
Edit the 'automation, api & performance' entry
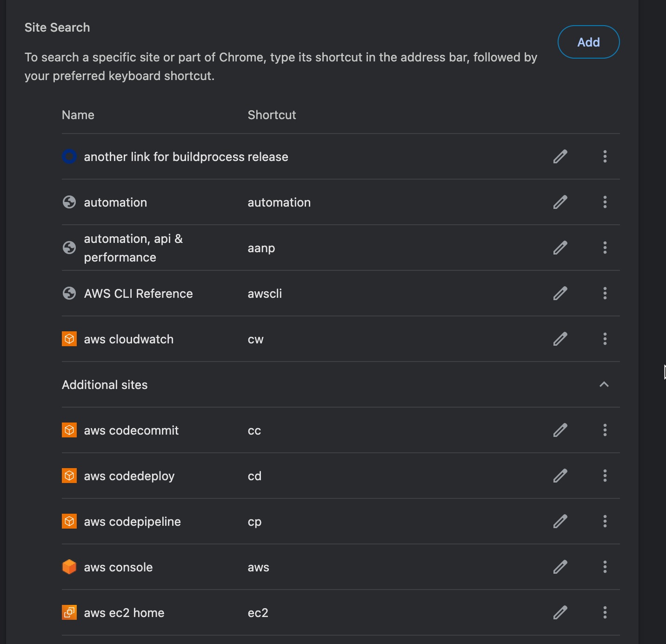tap(560, 248)
